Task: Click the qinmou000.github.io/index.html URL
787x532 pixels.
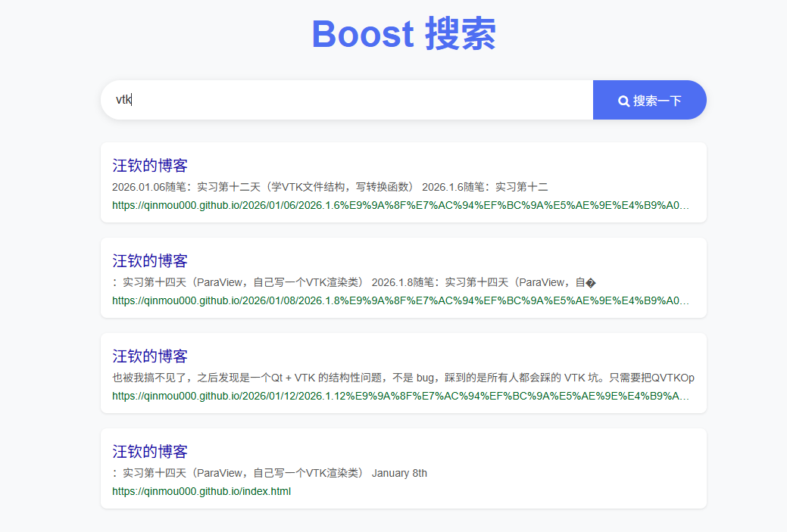Action: 201,491
